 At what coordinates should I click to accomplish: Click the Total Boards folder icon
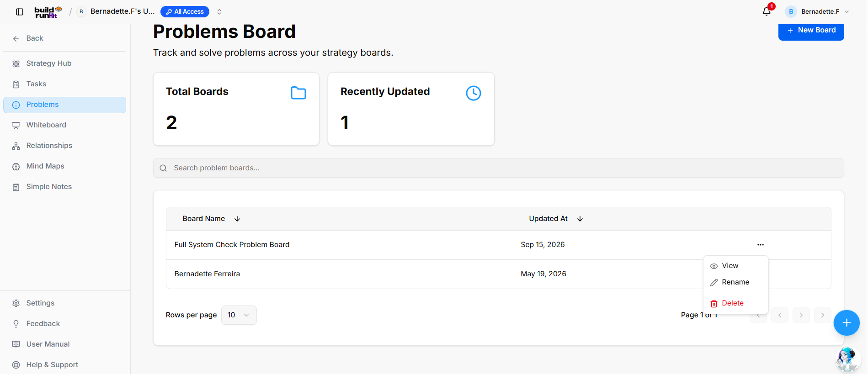(298, 93)
